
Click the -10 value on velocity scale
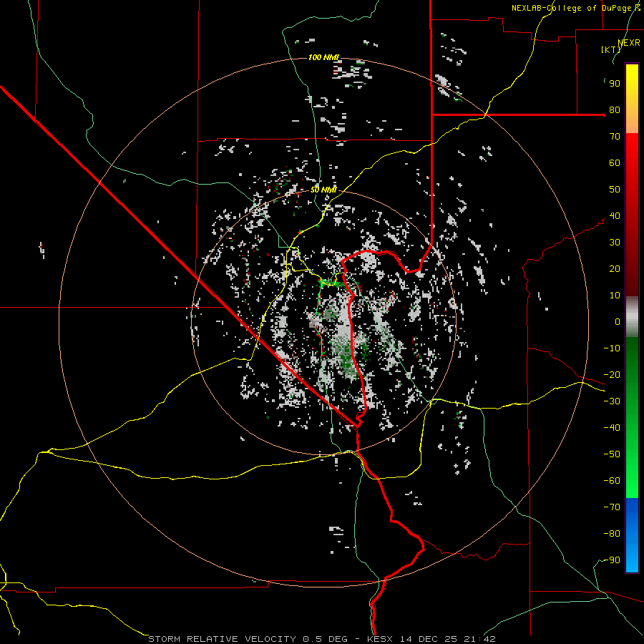[612, 348]
